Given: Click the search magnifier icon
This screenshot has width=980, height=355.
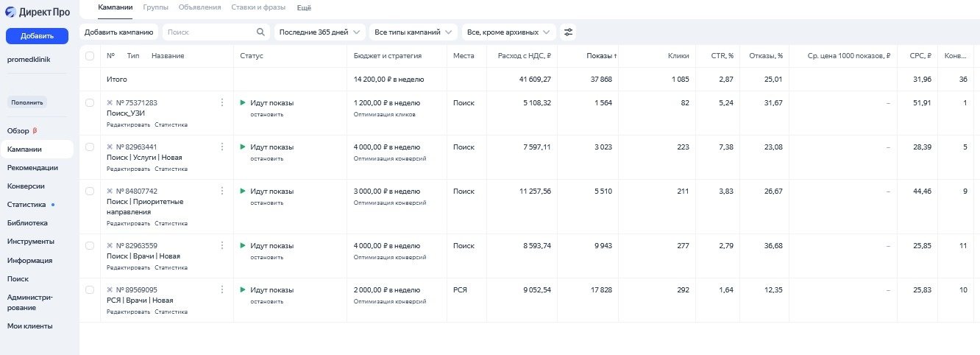Looking at the screenshot, I should [260, 32].
